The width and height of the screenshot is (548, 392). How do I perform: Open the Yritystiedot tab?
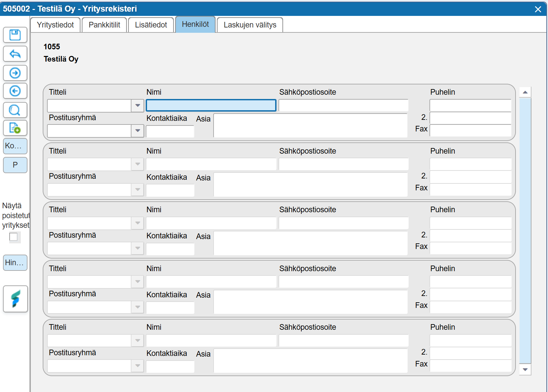coord(55,25)
